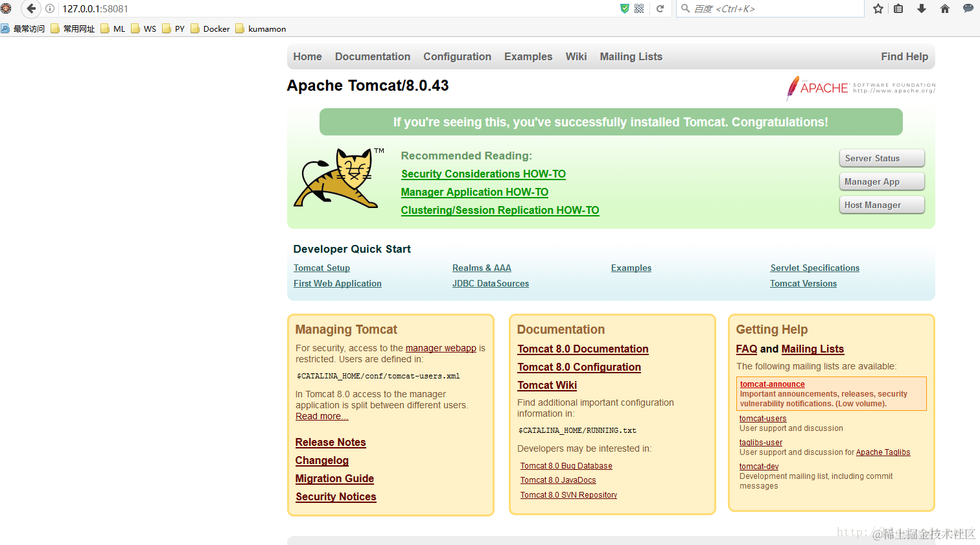Open the 常用网址 bookmark folder

(x=73, y=29)
